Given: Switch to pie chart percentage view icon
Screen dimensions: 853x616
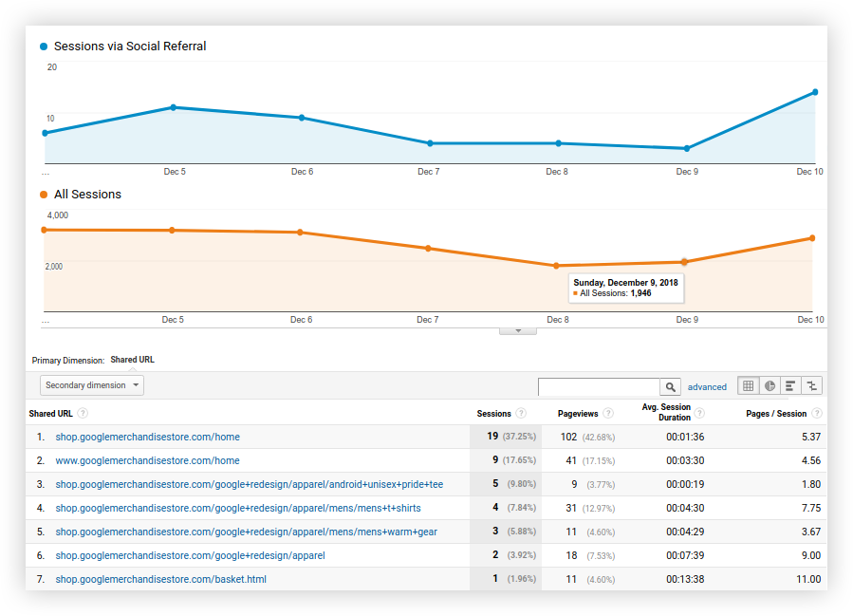Looking at the screenshot, I should coord(770,385).
